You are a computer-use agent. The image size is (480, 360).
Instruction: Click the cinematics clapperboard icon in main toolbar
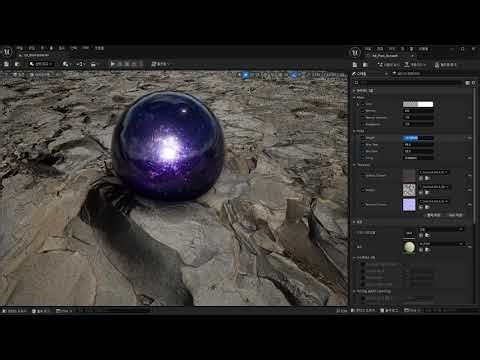pyautogui.click(x=95, y=64)
